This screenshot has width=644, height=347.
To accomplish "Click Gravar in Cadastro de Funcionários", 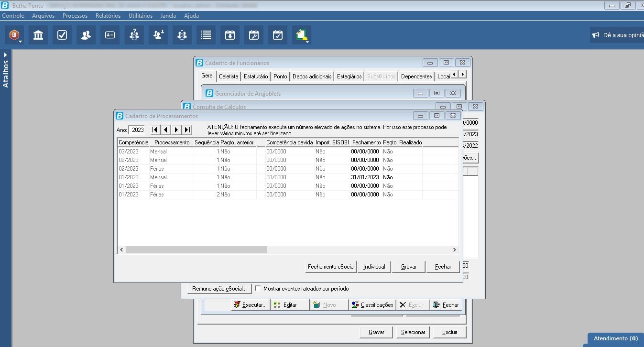I will tap(376, 332).
